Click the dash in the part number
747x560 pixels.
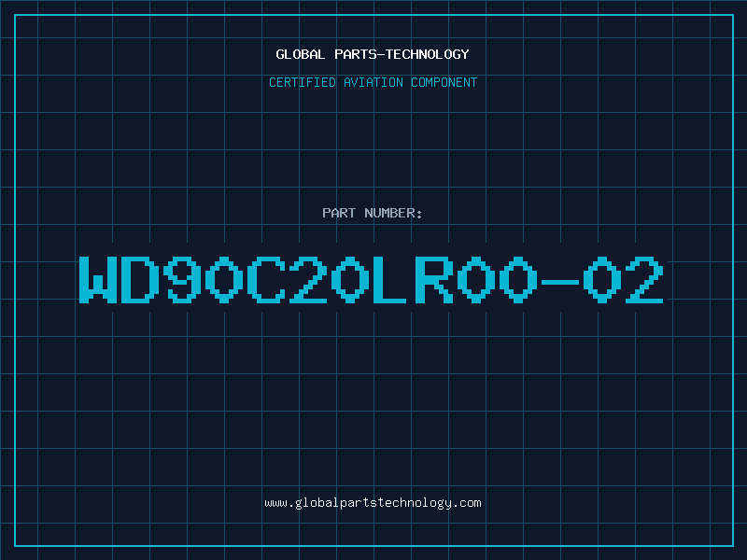click(x=560, y=283)
